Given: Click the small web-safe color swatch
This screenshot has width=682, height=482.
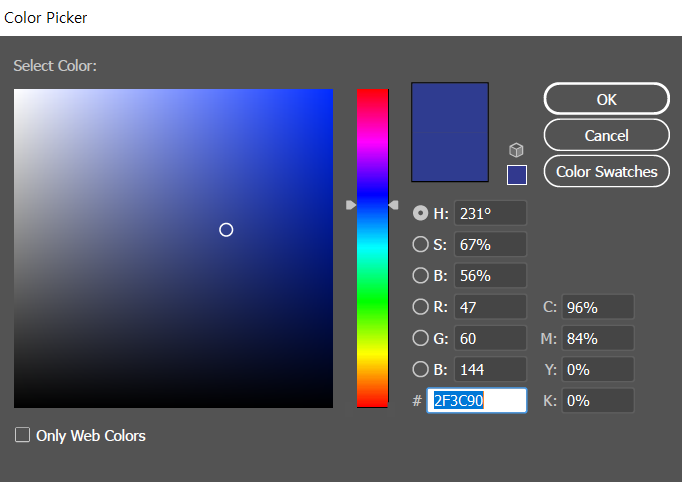Looking at the screenshot, I should tap(517, 175).
